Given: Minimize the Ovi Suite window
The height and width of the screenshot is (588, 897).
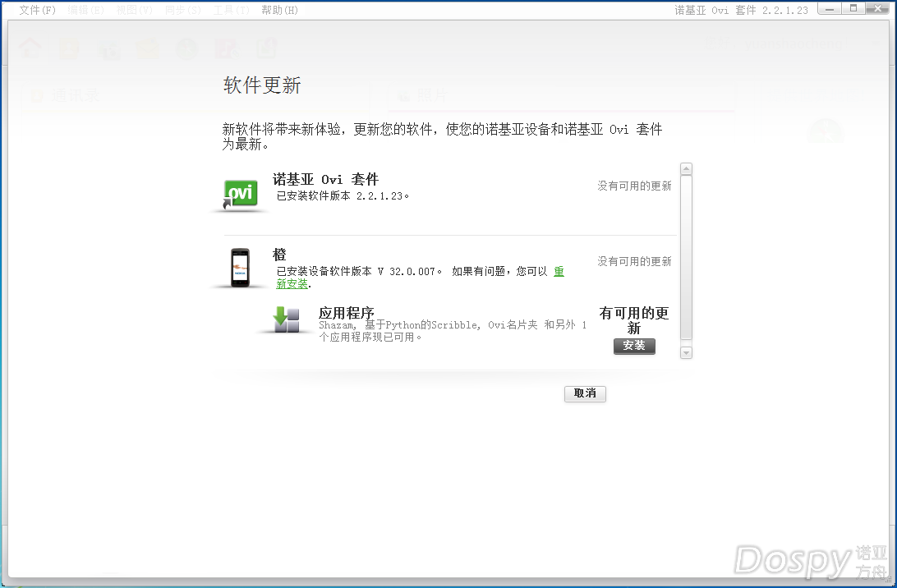Looking at the screenshot, I should click(x=829, y=8).
